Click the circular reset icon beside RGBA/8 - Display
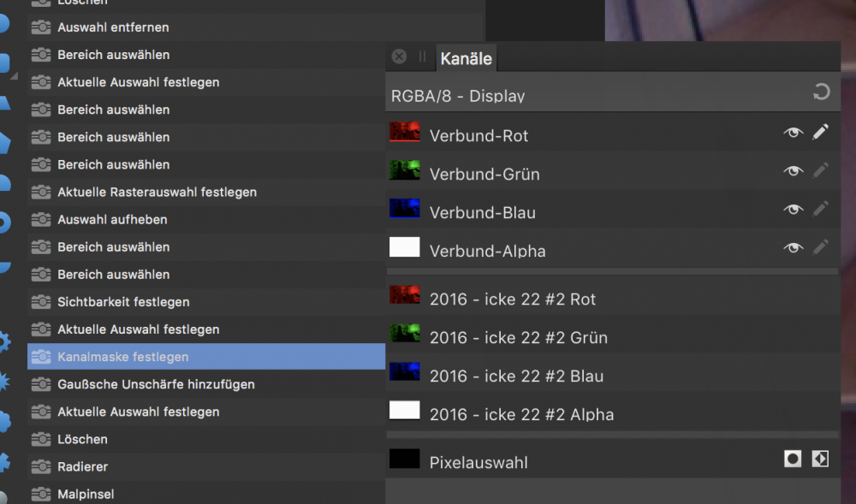Screen dimensions: 856x504 click(820, 91)
